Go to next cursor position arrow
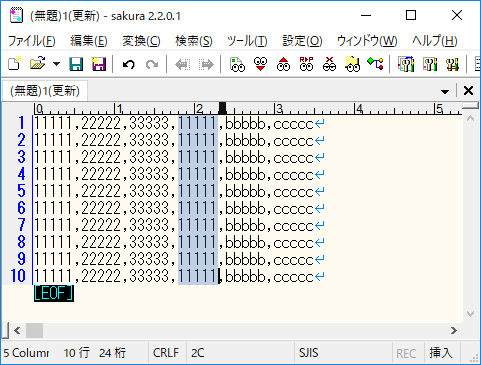 point(206,64)
